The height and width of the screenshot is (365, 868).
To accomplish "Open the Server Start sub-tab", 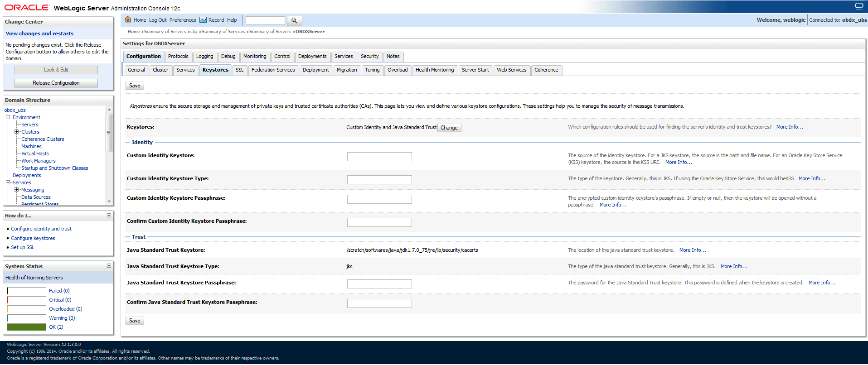I will [x=475, y=70].
